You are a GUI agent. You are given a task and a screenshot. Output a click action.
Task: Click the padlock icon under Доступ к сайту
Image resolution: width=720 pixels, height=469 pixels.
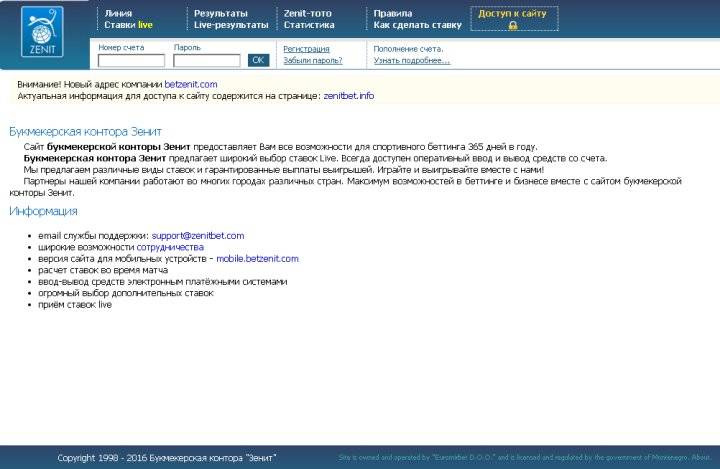point(513,26)
